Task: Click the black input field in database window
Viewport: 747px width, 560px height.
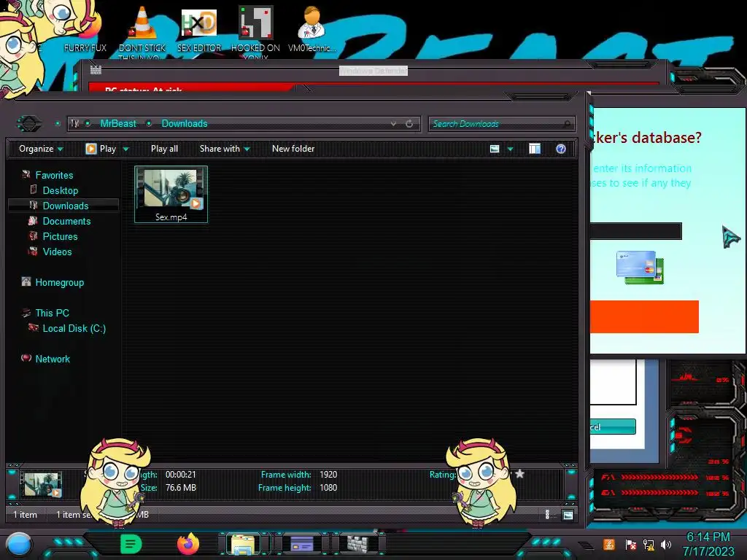Action: 635,231
